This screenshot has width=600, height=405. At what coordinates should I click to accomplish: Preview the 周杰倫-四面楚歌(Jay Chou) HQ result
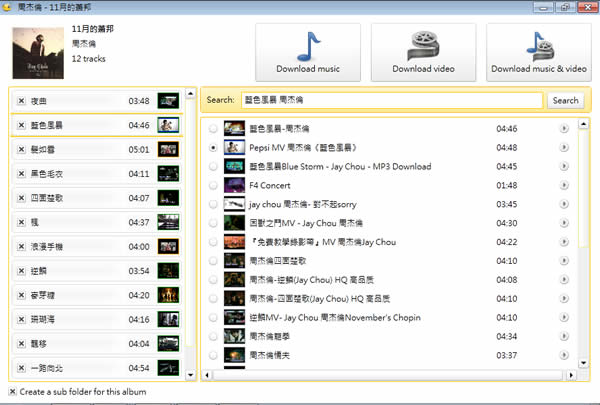[x=564, y=299]
